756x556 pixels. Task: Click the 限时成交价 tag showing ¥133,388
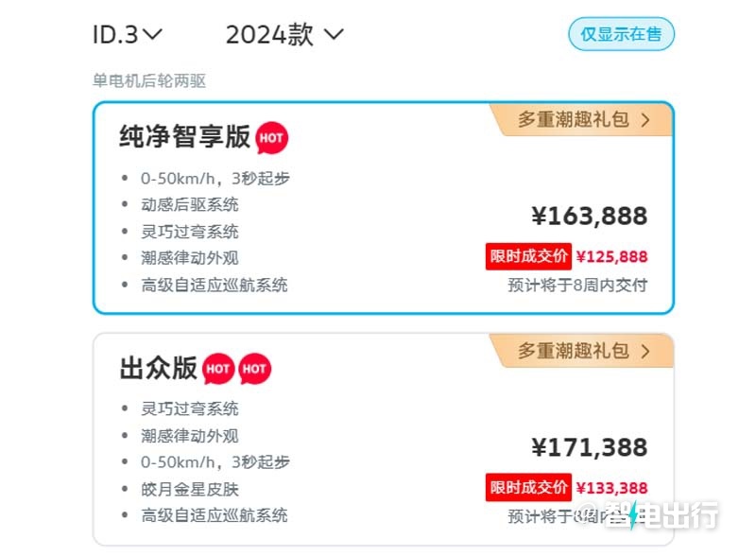pos(528,488)
